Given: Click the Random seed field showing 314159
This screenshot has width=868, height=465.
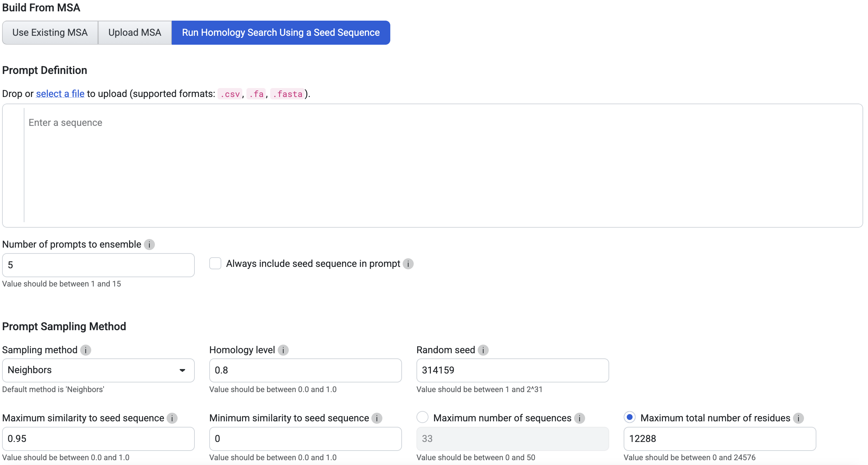Looking at the screenshot, I should [512, 370].
